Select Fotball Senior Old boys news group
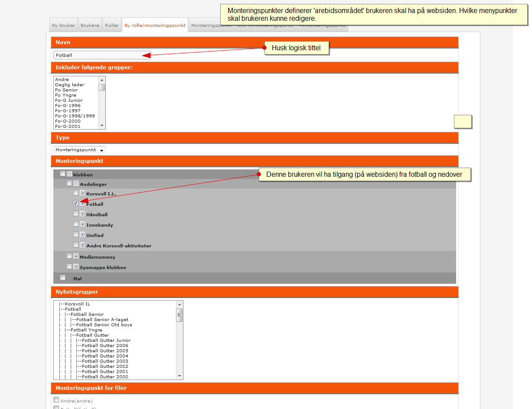532x409 pixels. point(95,325)
